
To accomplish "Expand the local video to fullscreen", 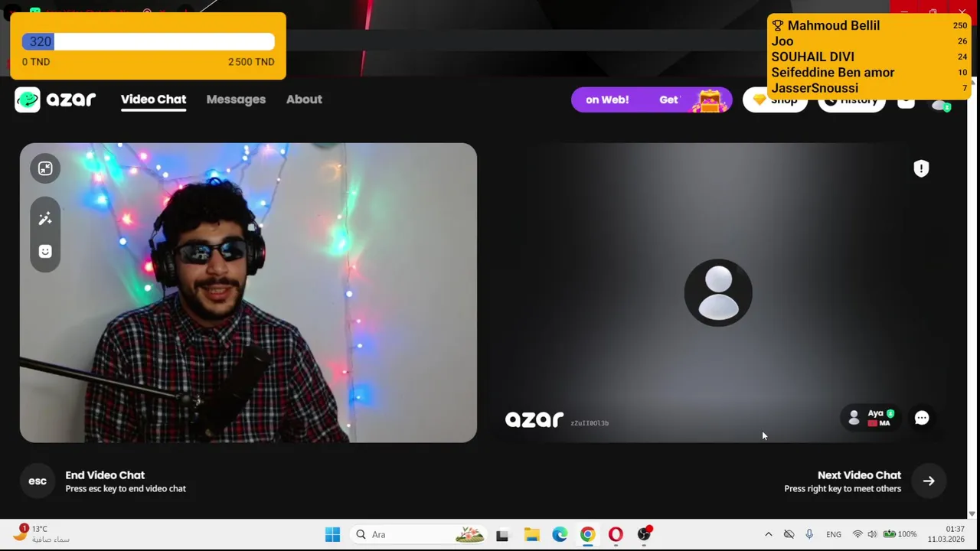I will (x=45, y=168).
